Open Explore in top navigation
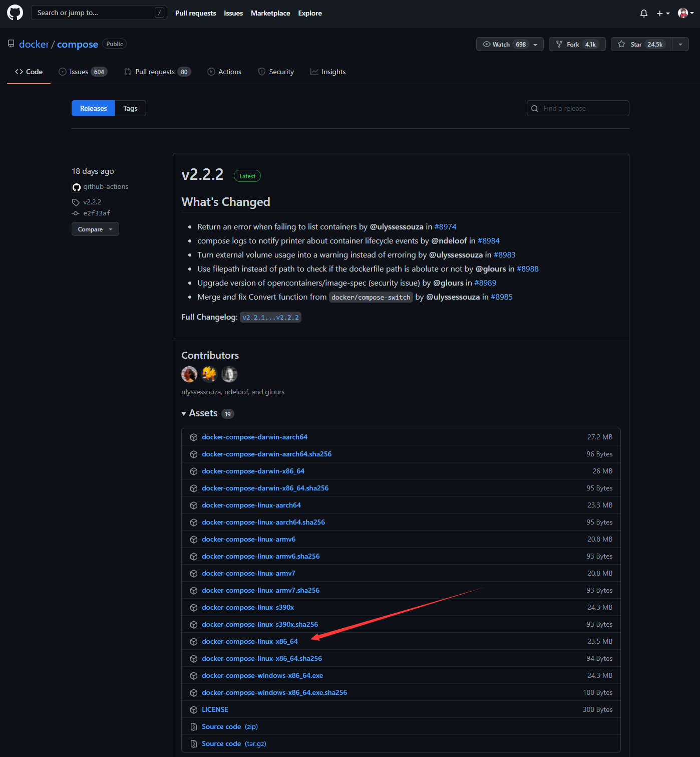 point(310,13)
